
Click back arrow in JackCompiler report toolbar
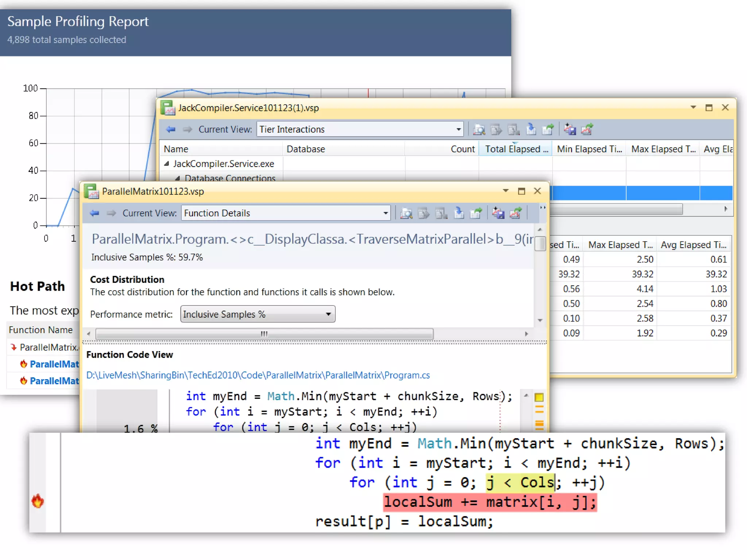tap(171, 129)
